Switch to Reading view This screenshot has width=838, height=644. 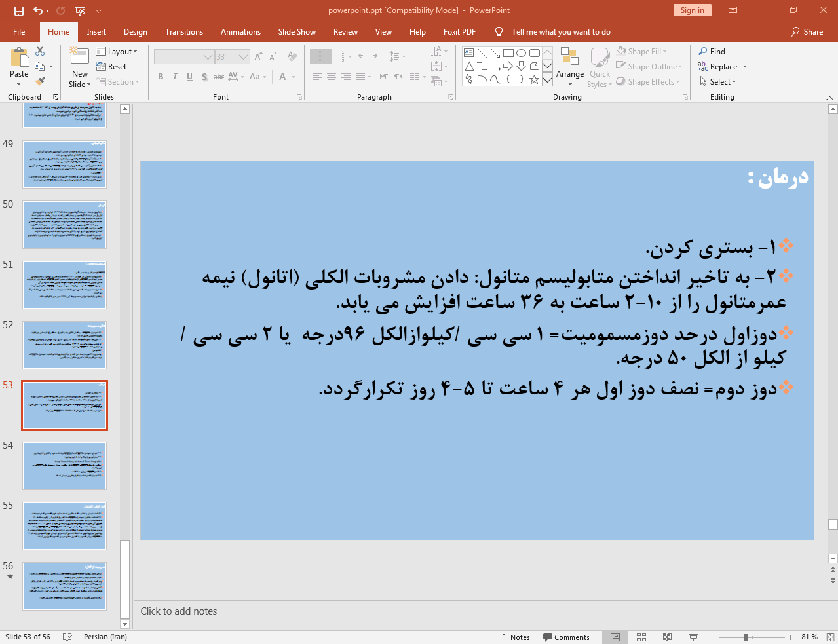click(x=668, y=637)
